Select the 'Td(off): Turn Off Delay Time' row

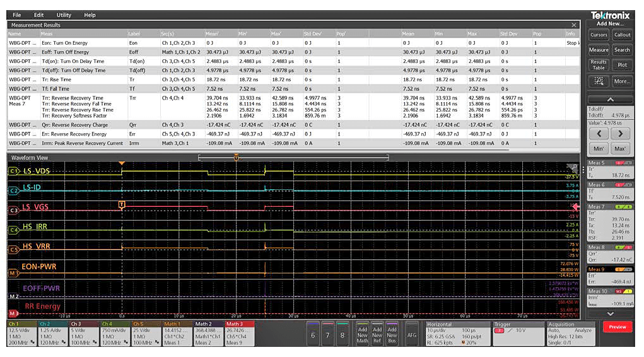(x=293, y=70)
